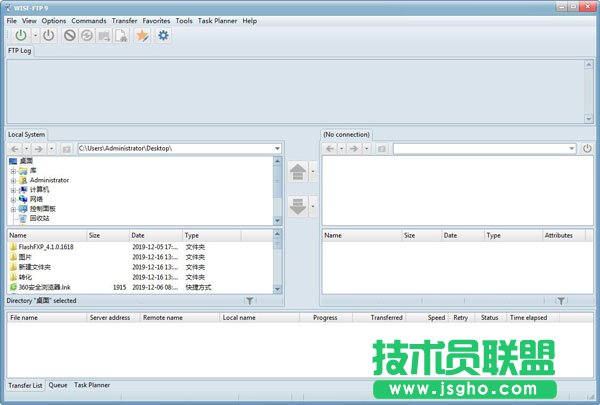Open settings via the blue gear icon

pyautogui.click(x=163, y=36)
